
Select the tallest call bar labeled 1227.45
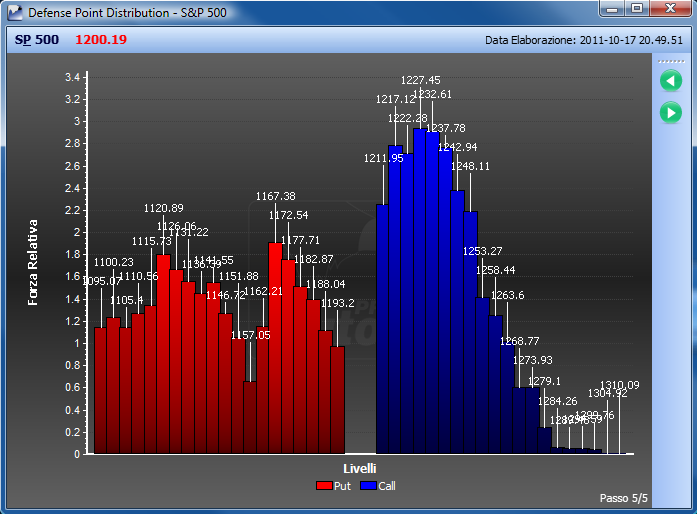pyautogui.click(x=420, y=291)
